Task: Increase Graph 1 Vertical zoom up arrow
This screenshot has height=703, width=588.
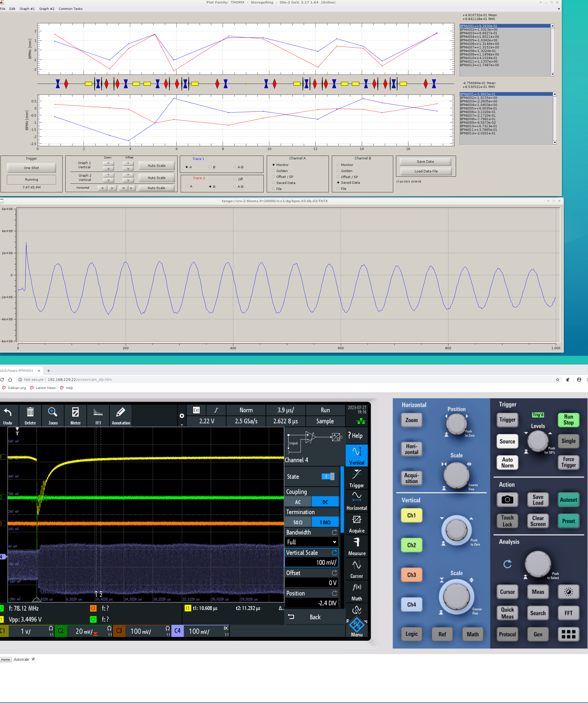Action: (108, 163)
